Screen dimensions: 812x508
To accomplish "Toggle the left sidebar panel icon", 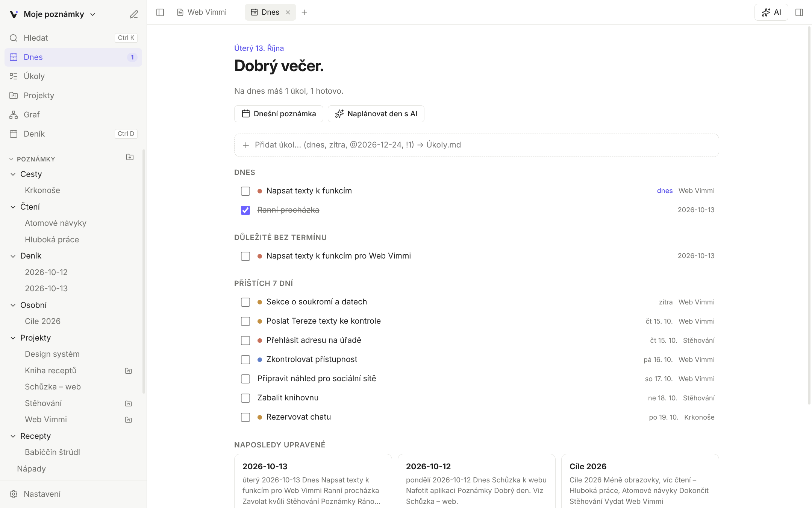I will pos(160,12).
